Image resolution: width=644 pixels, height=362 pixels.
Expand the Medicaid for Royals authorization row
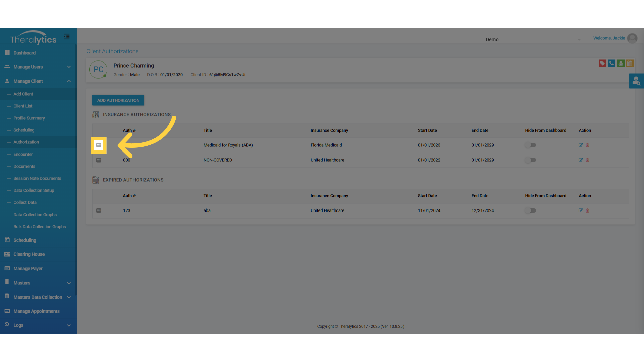tap(99, 145)
